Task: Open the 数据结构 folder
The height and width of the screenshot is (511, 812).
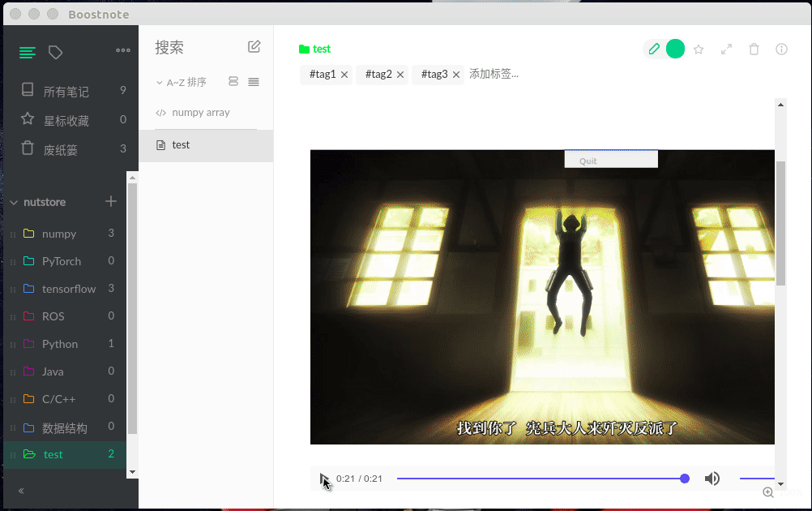Action: 65,427
